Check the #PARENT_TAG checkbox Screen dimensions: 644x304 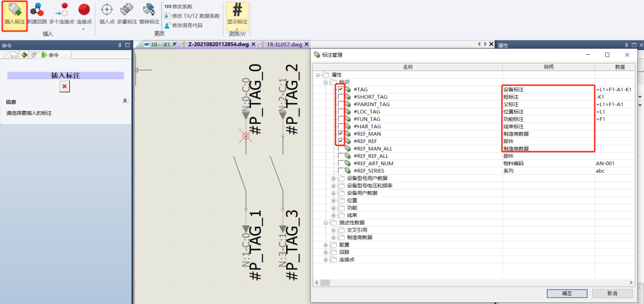click(x=341, y=104)
